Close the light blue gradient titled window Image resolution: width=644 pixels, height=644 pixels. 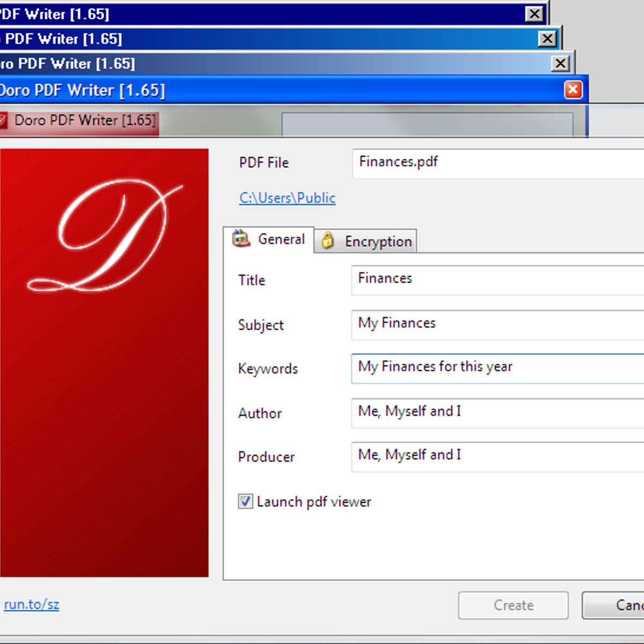pos(560,64)
